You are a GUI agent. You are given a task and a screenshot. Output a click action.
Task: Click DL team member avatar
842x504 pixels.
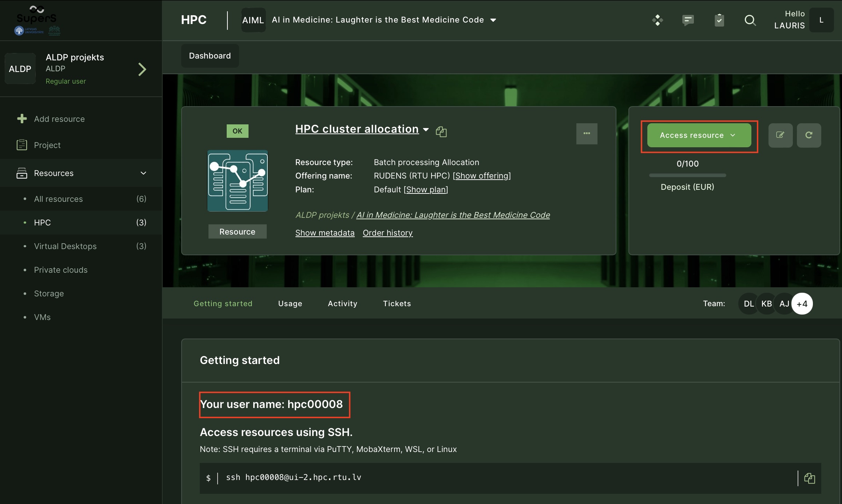pos(748,304)
